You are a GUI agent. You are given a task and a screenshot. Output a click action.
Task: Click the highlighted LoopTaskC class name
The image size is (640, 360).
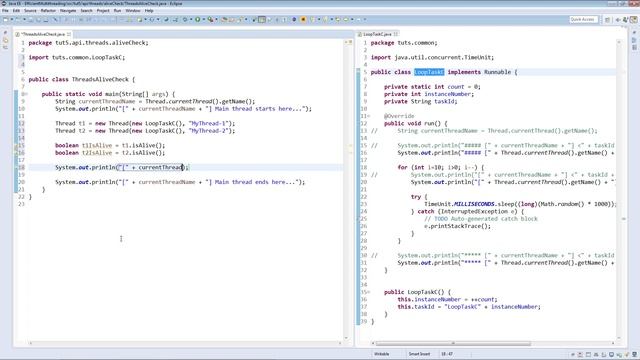click(x=429, y=72)
